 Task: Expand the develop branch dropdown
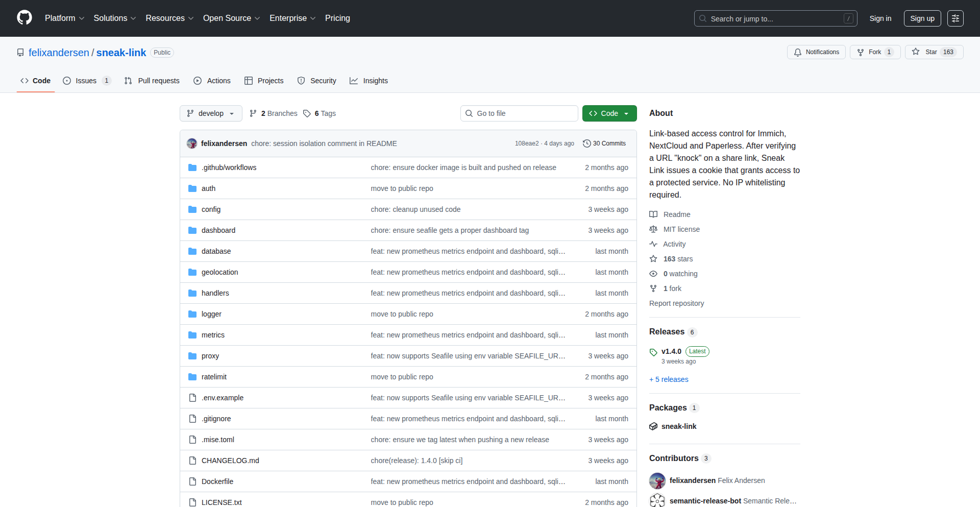tap(210, 113)
